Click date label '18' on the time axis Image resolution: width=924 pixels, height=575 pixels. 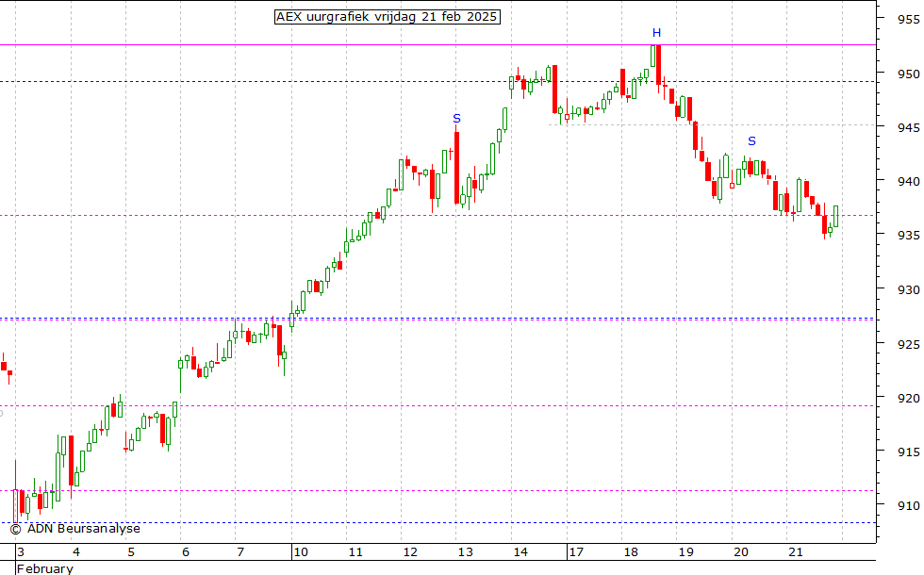pos(631,552)
